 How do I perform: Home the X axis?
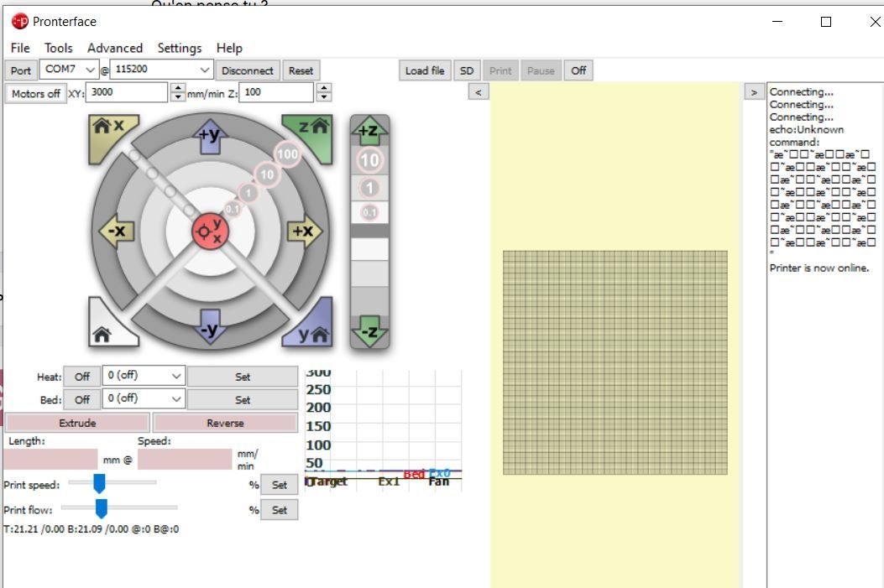[110, 133]
